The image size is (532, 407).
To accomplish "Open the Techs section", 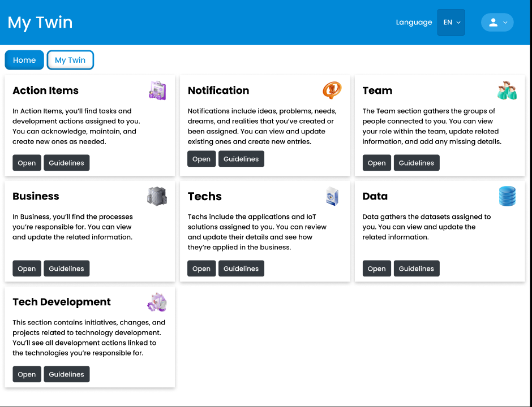I will point(201,269).
